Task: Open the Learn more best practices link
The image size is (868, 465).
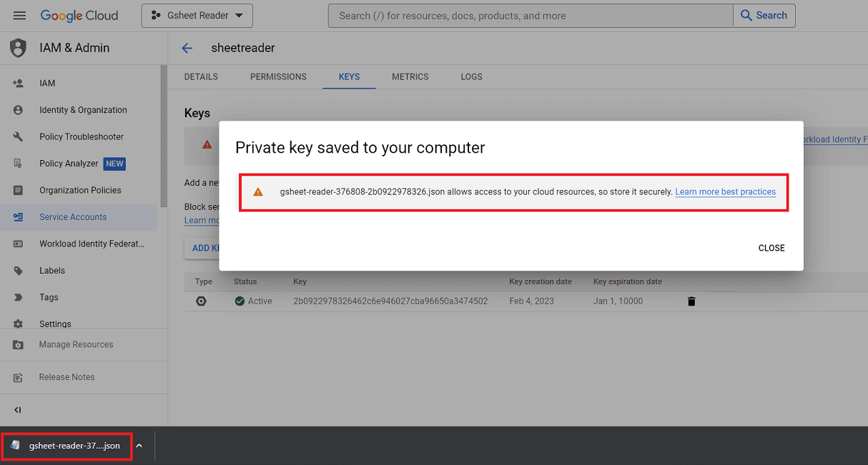Action: [x=725, y=192]
